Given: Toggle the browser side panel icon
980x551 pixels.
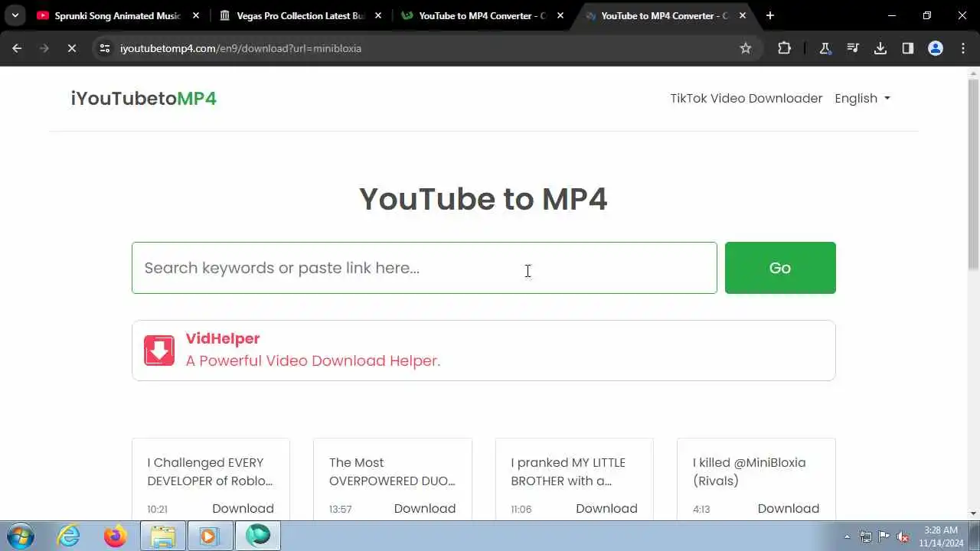Looking at the screenshot, I should point(908,48).
